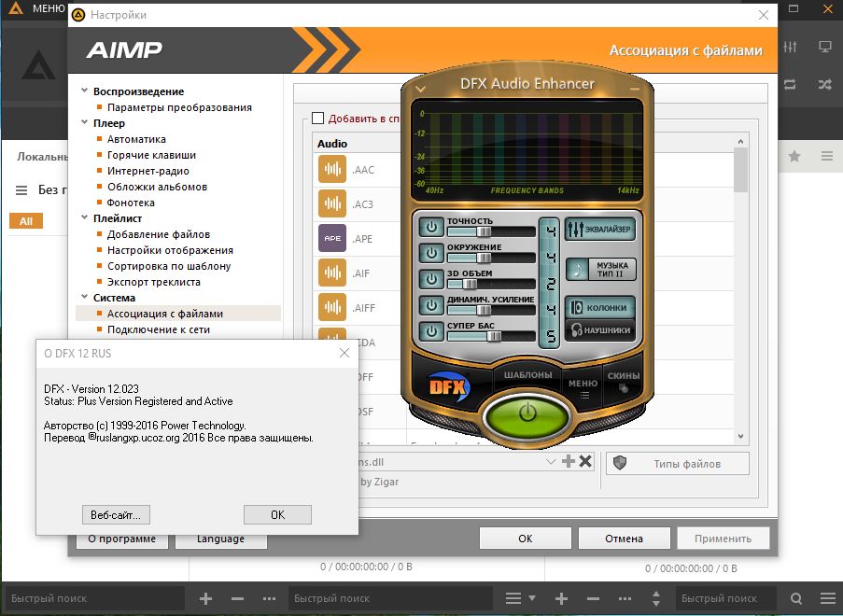Click OK in the О DFX 12 RUS dialog
Viewport: 843px width, 616px height.
pyautogui.click(x=277, y=515)
